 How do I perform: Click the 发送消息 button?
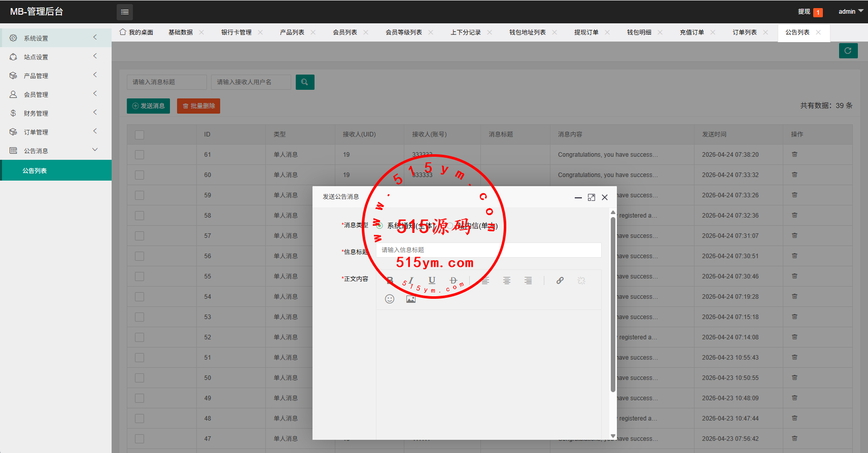point(148,106)
